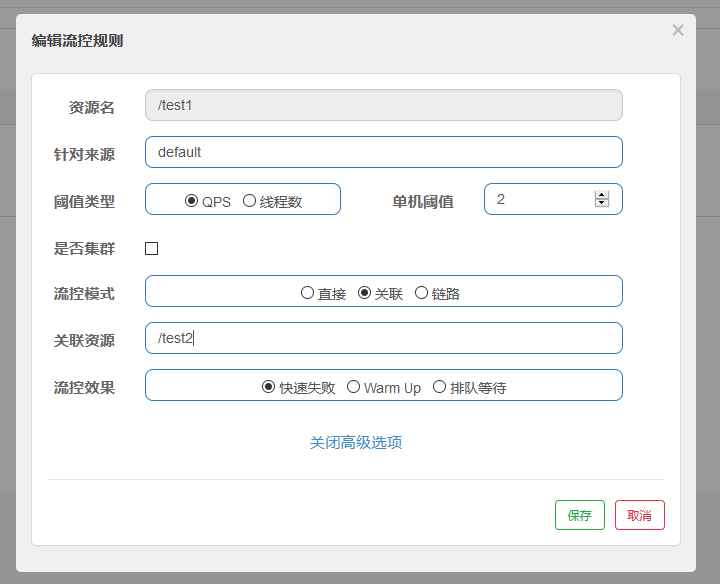Increase 单机阈值 with the up arrow
Screen dimensions: 720x584
click(x=601, y=195)
